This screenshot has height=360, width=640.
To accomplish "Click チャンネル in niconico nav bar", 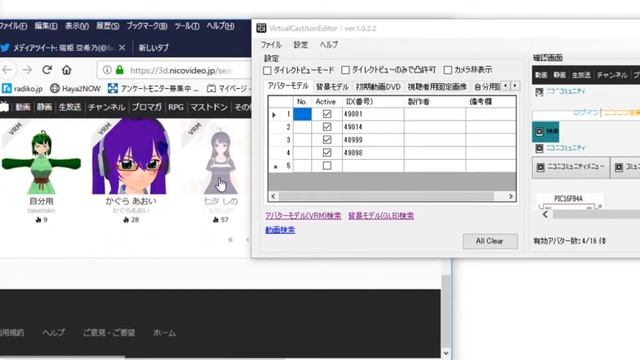I will [107, 107].
